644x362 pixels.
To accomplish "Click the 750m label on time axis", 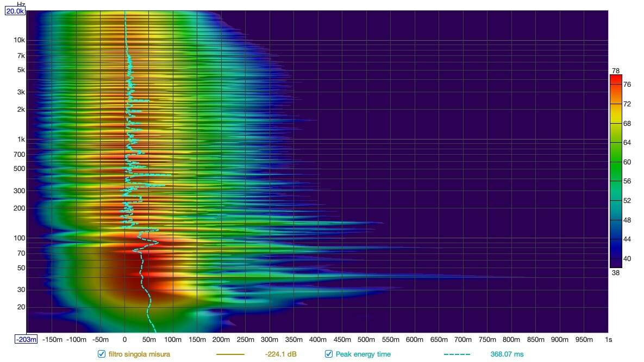I will (487, 339).
